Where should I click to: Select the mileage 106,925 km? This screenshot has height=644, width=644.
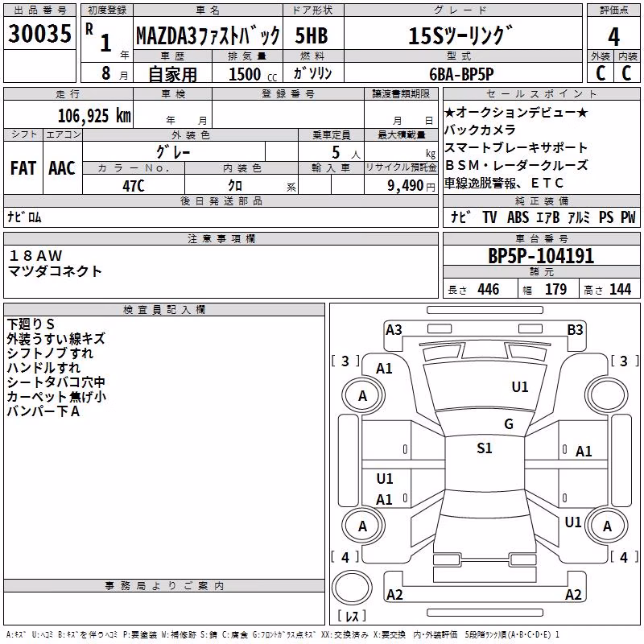click(94, 116)
